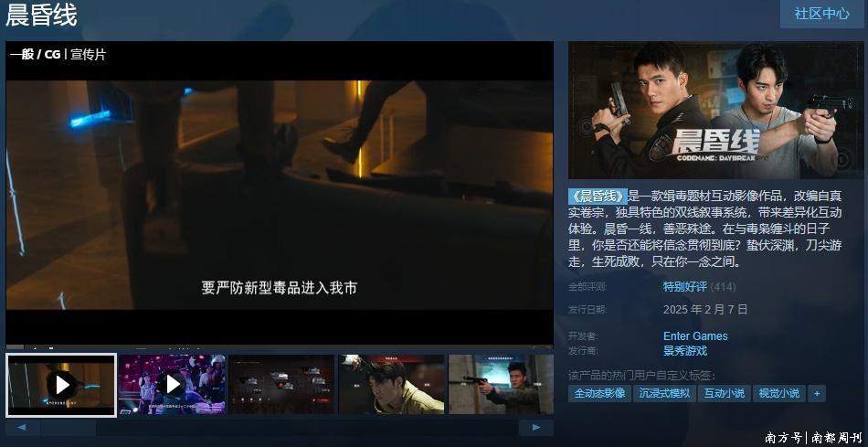Image resolution: width=868 pixels, height=447 pixels.
Task: Click the 发行日期 label
Action: click(587, 310)
